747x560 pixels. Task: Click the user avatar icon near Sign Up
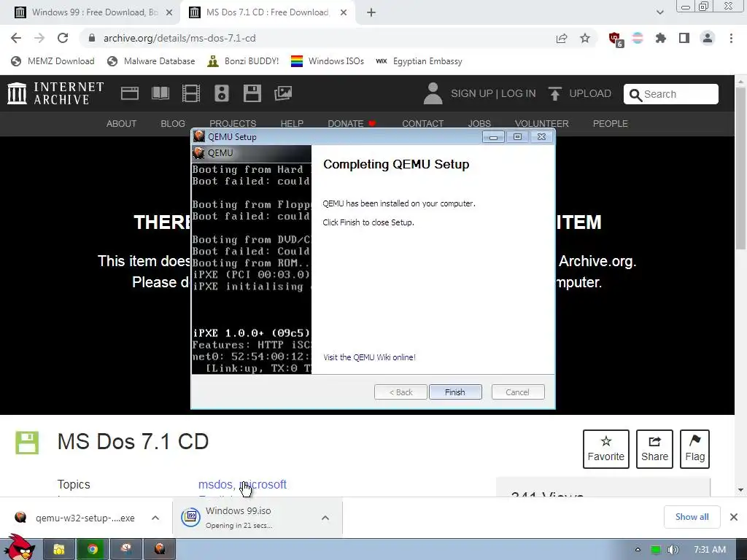pyautogui.click(x=433, y=93)
